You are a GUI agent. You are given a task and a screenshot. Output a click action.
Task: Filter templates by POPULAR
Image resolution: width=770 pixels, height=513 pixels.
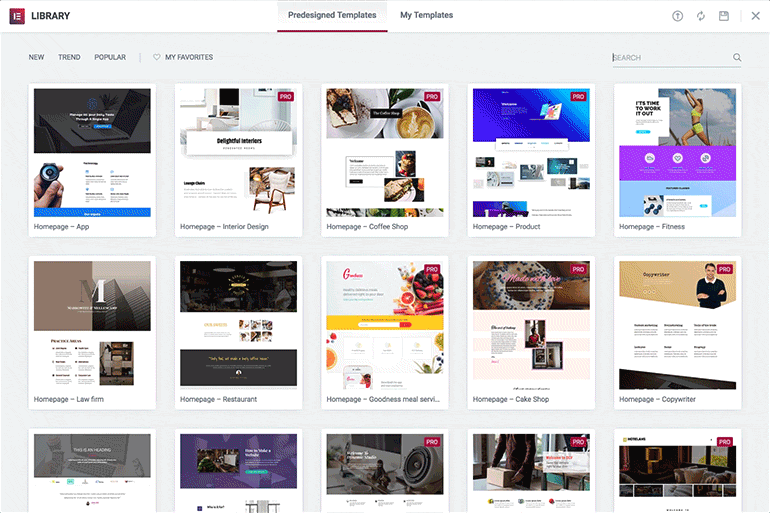(110, 57)
